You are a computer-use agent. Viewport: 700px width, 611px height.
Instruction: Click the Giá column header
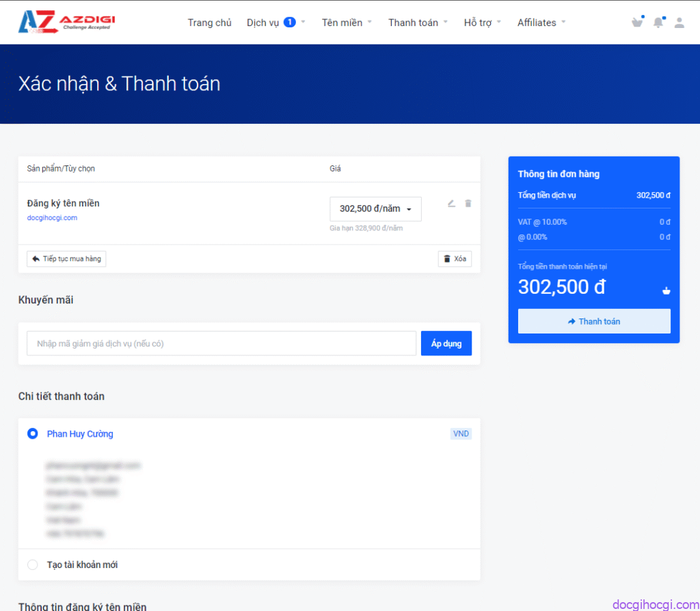click(335, 169)
